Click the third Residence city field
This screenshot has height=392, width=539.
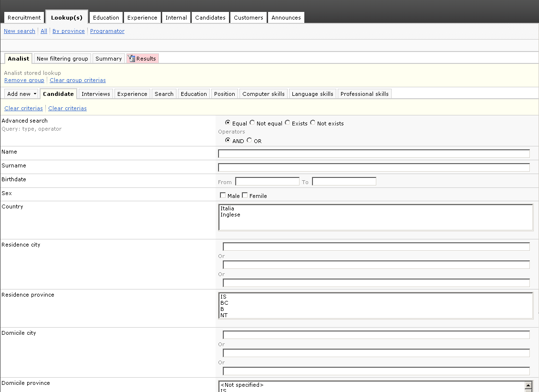(376, 283)
